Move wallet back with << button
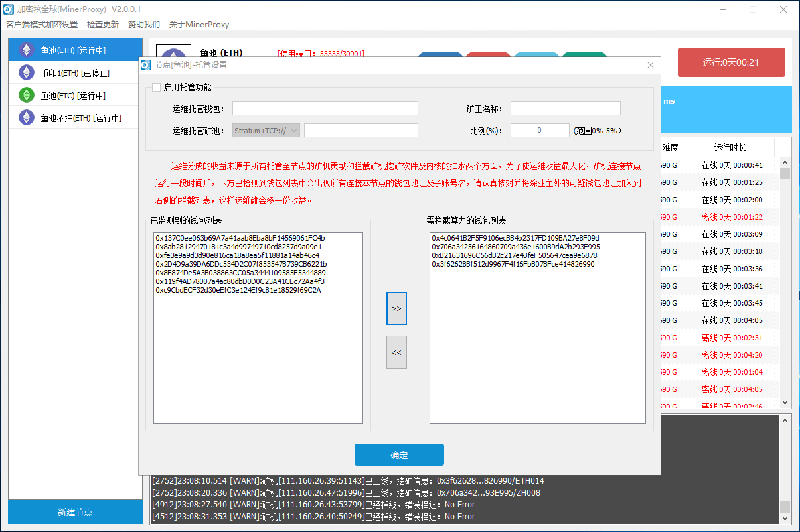 [396, 352]
